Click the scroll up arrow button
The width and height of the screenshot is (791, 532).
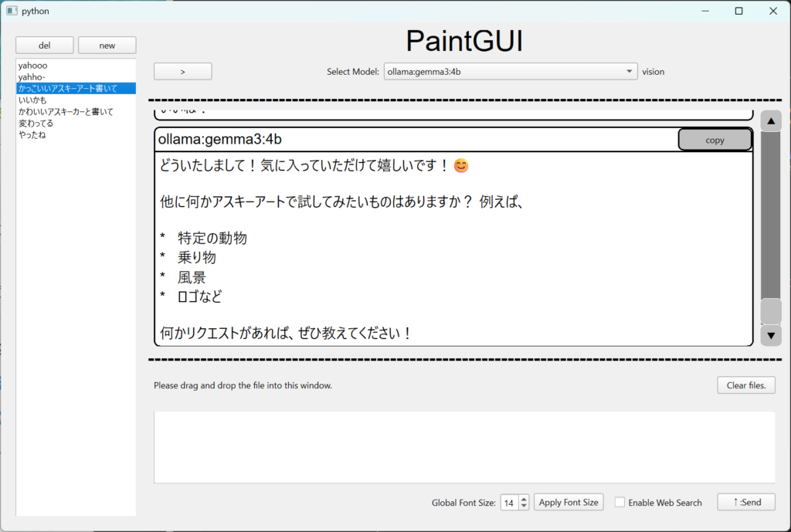coord(771,120)
